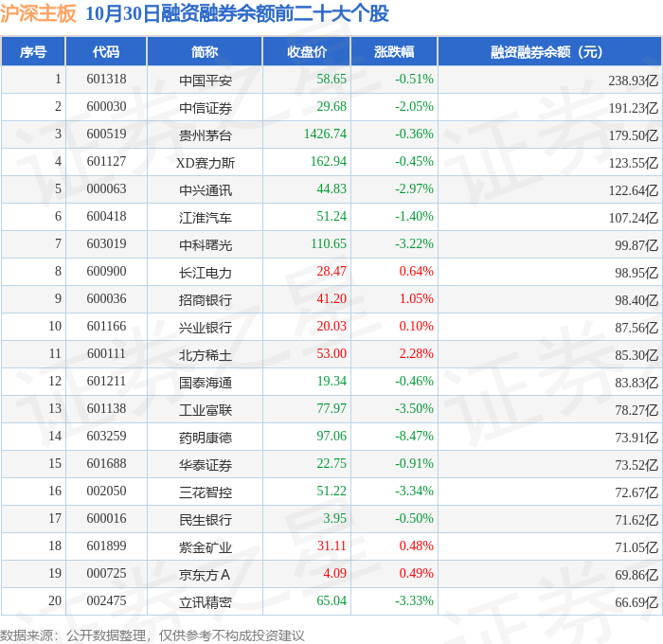Screen dimensions: 663x644
Task: Click balance value 238.93亿
Action: tap(634, 80)
